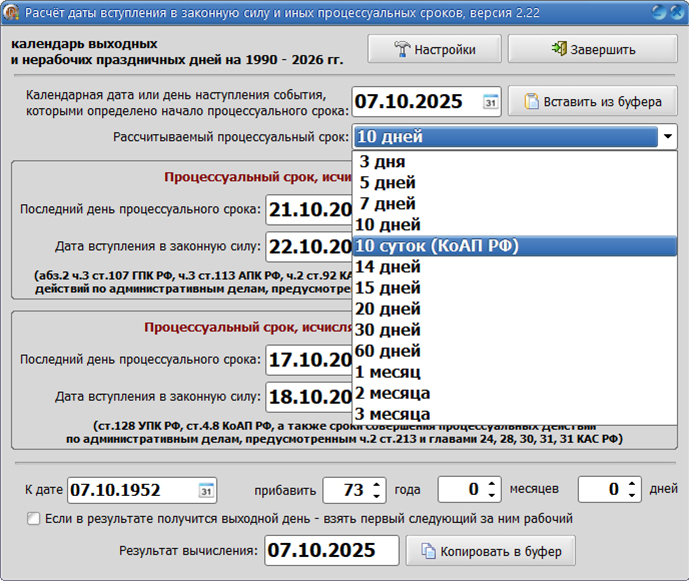The image size is (689, 581).
Task: Choose 3 месяца from the list
Action: coord(394,414)
